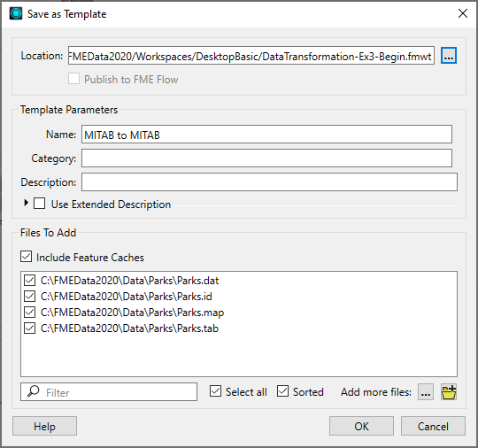Click the FME app icon in title bar
This screenshot has width=478, height=448.
16,14
